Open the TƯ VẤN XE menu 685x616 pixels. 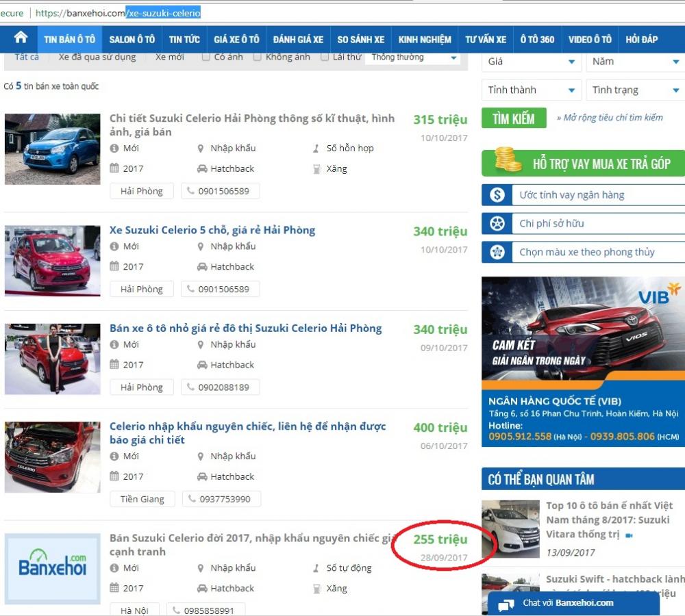tap(486, 39)
